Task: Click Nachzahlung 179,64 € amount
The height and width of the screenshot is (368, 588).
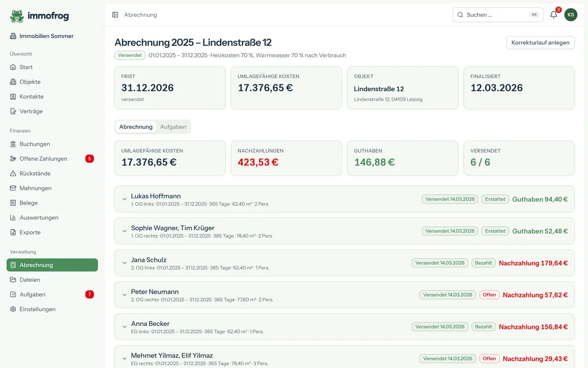Action: pos(533,263)
